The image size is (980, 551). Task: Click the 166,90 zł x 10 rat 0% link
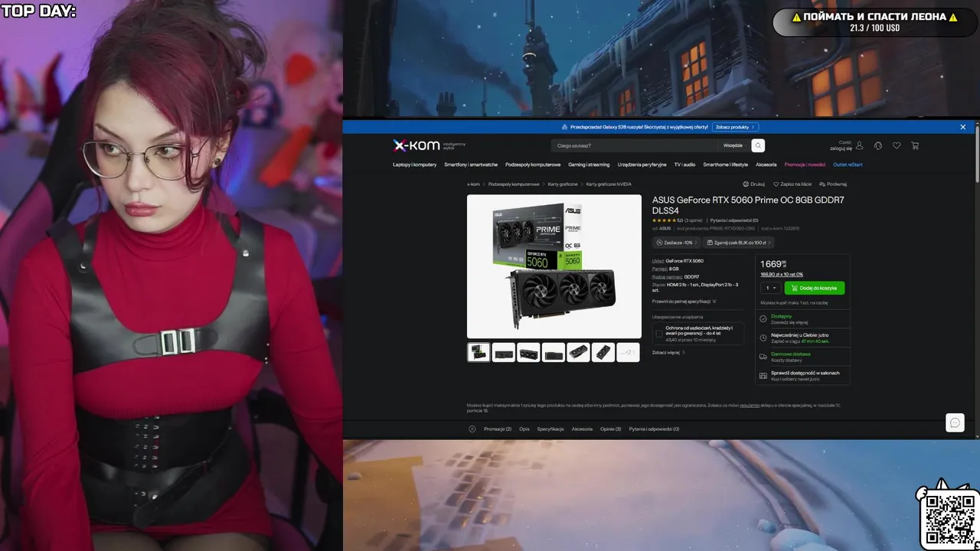(782, 274)
